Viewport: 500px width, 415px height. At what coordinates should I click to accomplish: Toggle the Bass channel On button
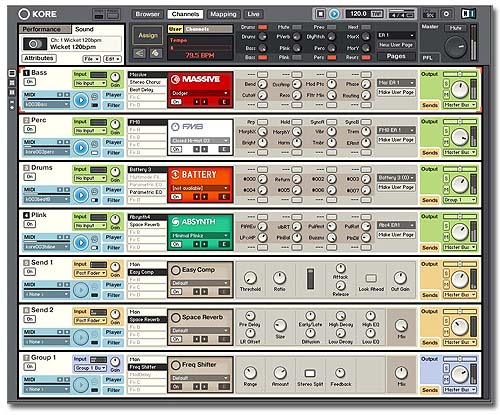pos(29,82)
